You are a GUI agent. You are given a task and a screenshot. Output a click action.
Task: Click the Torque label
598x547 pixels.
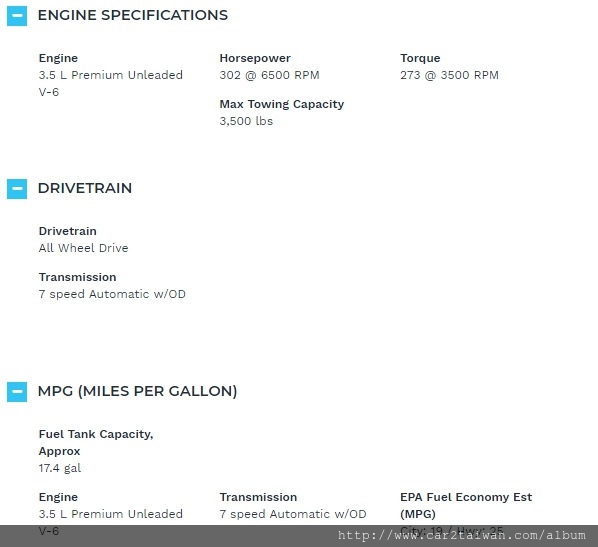[420, 58]
